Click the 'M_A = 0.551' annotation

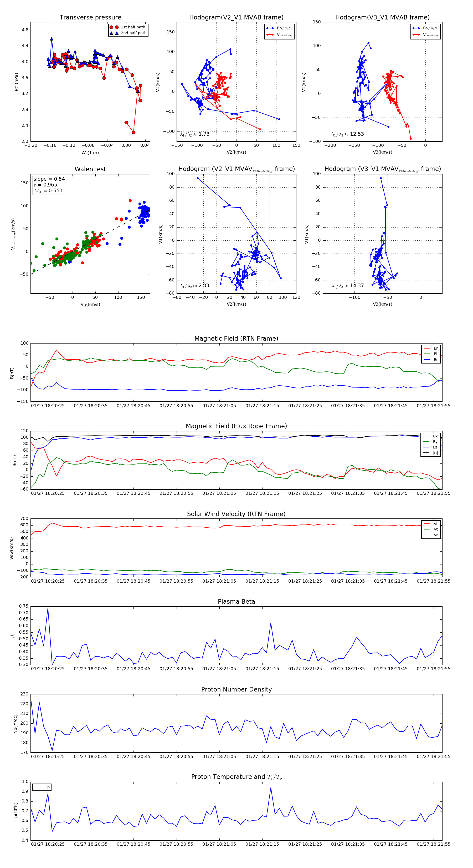click(48, 191)
